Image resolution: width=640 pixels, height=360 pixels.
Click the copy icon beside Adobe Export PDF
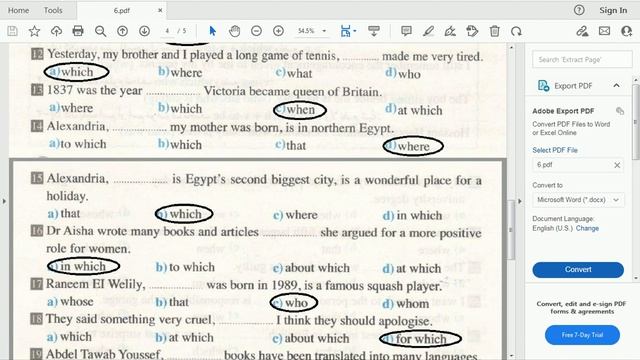(620, 111)
